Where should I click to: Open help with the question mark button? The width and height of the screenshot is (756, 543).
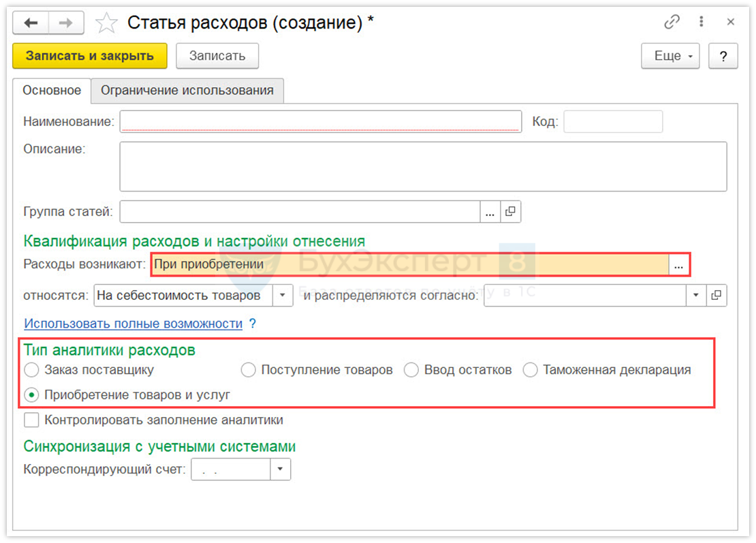pos(723,56)
